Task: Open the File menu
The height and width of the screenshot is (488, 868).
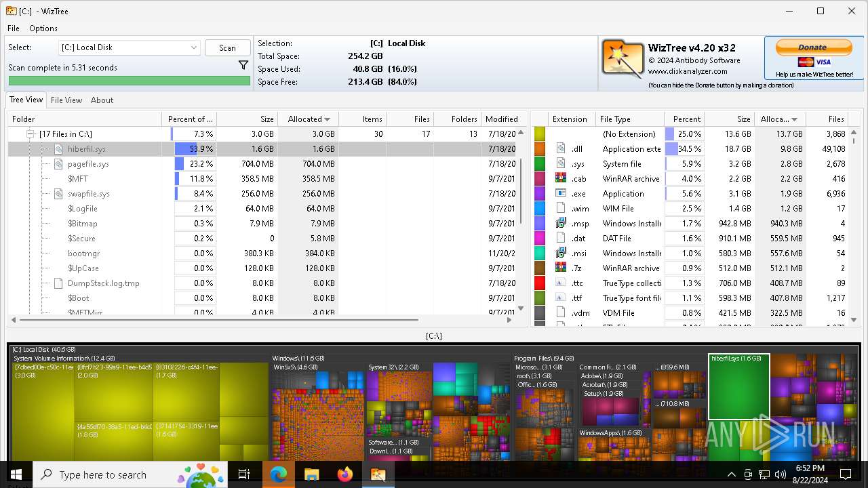Action: pyautogui.click(x=14, y=28)
